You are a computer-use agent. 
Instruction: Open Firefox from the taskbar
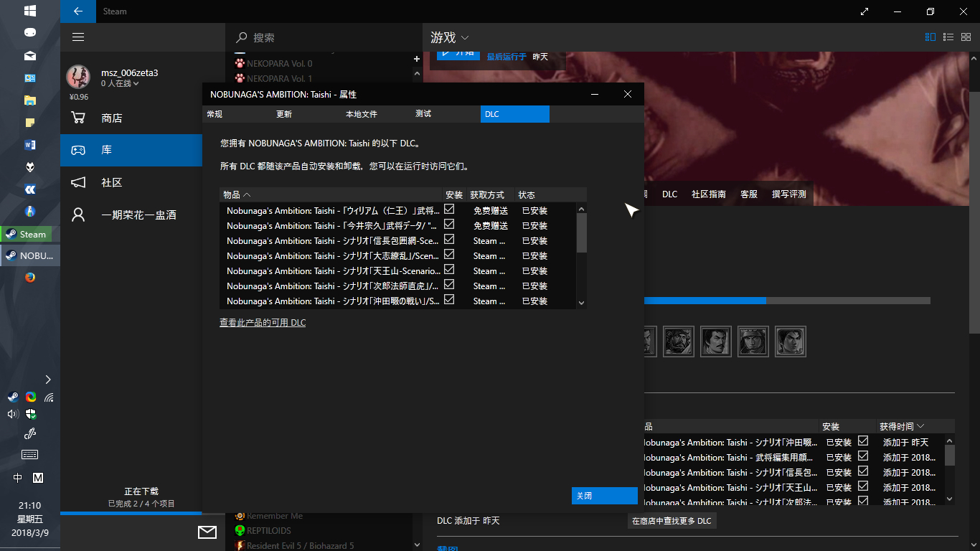coord(30,278)
